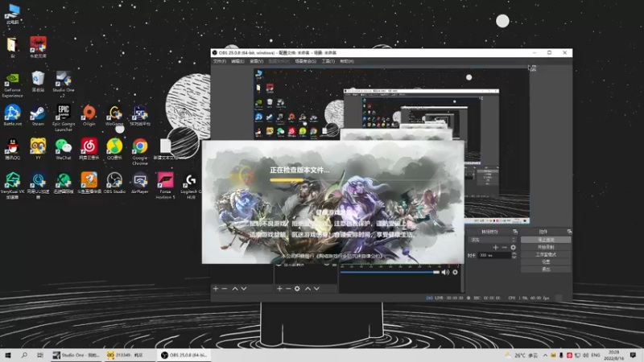Screen dimensions: 644x362
Task: Move source down in OBS sources panel
Action: tap(316, 289)
